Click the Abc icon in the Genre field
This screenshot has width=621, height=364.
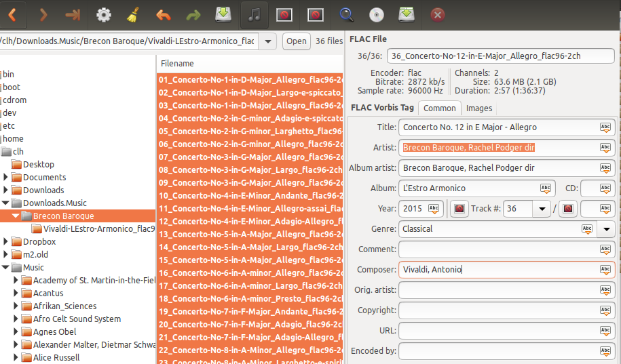pyautogui.click(x=587, y=229)
